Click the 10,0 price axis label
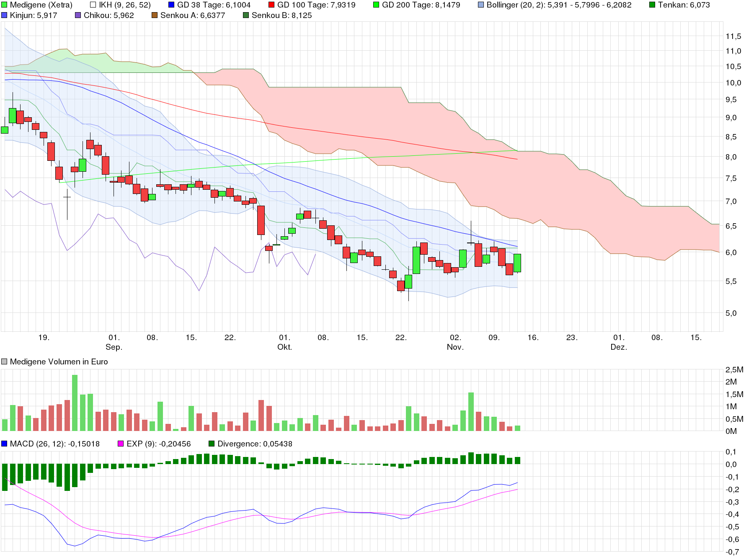 tap(733, 83)
